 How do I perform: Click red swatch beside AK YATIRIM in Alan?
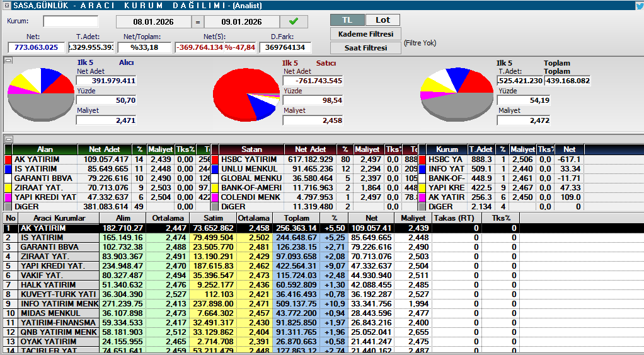pos(8,160)
